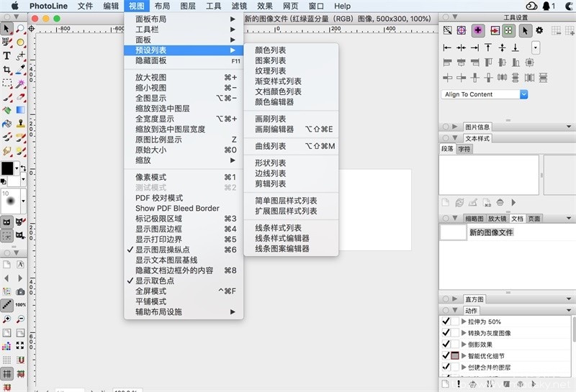Expand the 图片信息 panel
The height and width of the screenshot is (392, 576).
point(455,127)
